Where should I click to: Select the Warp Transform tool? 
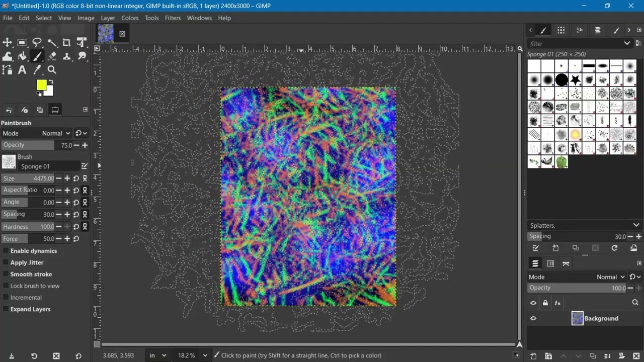[x=7, y=56]
